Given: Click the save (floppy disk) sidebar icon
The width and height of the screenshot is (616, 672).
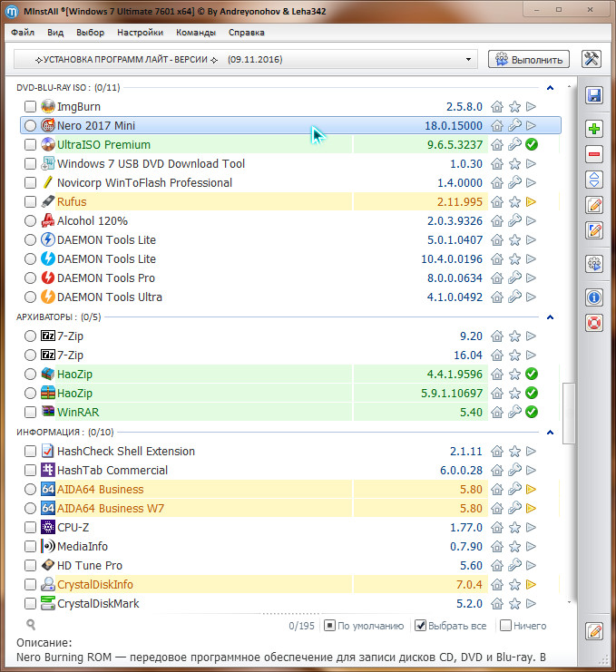Looking at the screenshot, I should point(594,95).
